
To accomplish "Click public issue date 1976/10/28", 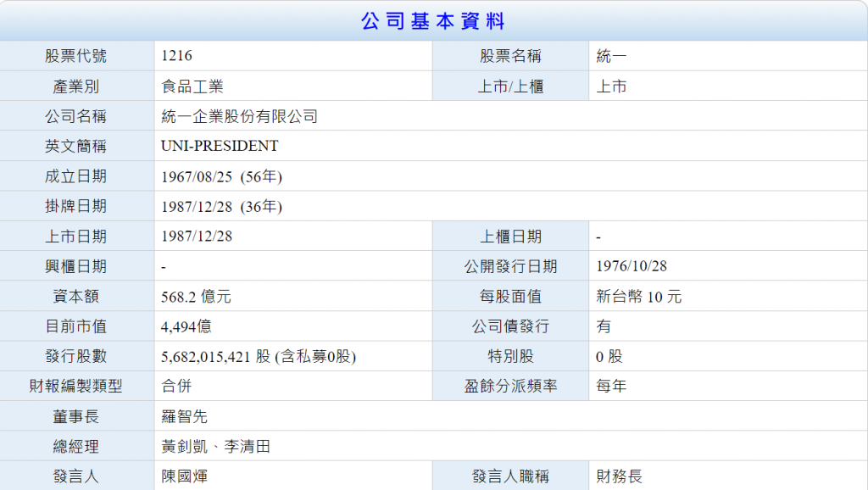I will (632, 266).
